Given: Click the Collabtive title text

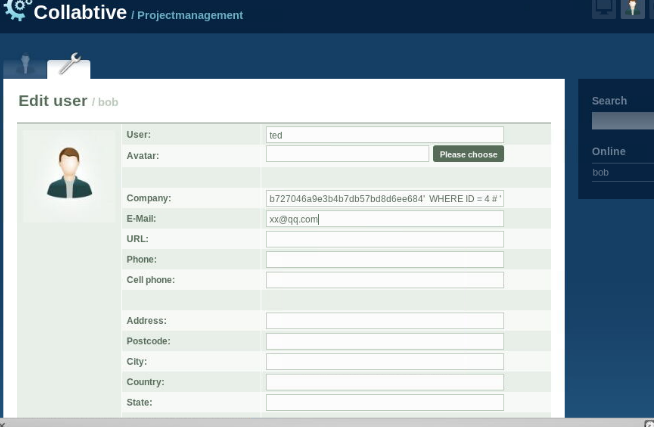Looking at the screenshot, I should [x=80, y=12].
